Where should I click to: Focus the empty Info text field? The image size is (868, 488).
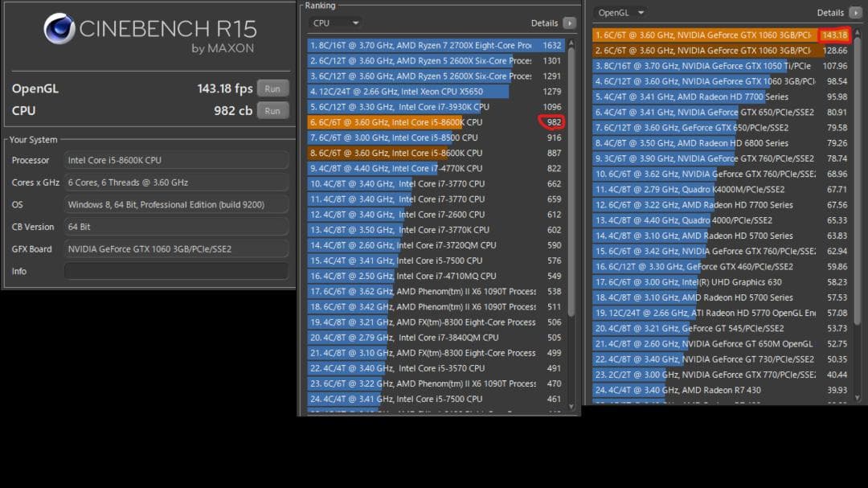pos(175,271)
